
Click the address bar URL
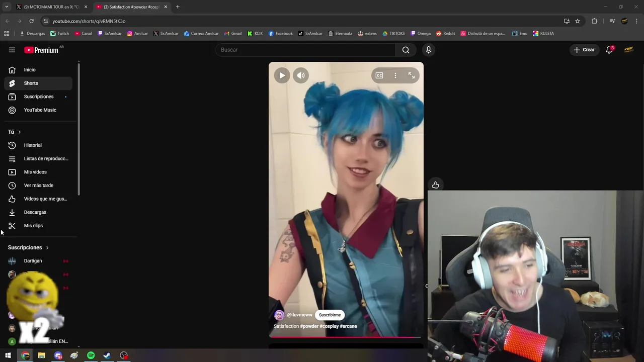(x=89, y=21)
